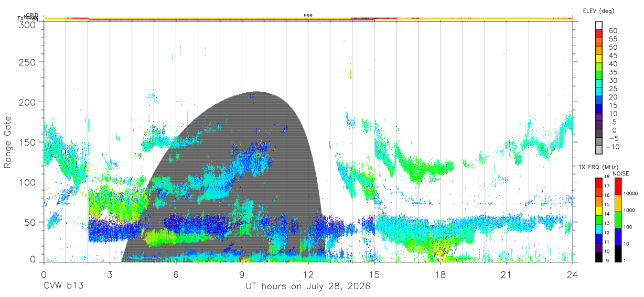Viewport: 644px width, 297px height.
Task: Click the '50' Range Gate tick label
Action: (30, 222)
